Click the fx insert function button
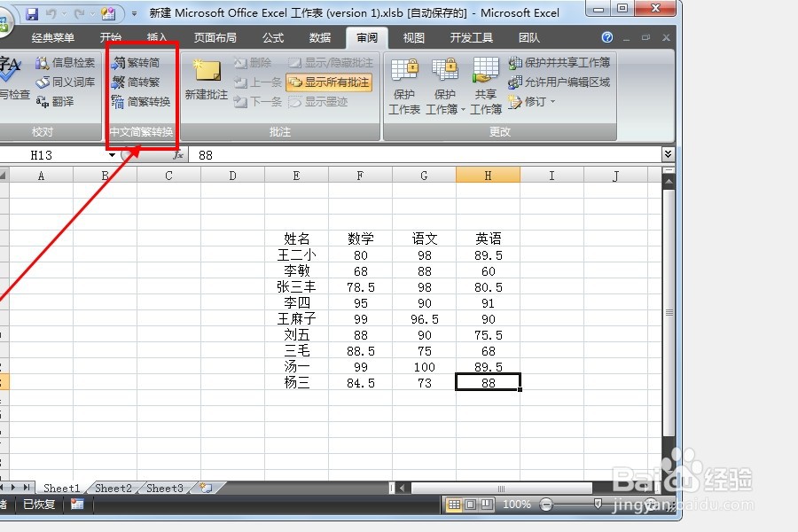Viewport: 798px width, 532px height. [177, 155]
